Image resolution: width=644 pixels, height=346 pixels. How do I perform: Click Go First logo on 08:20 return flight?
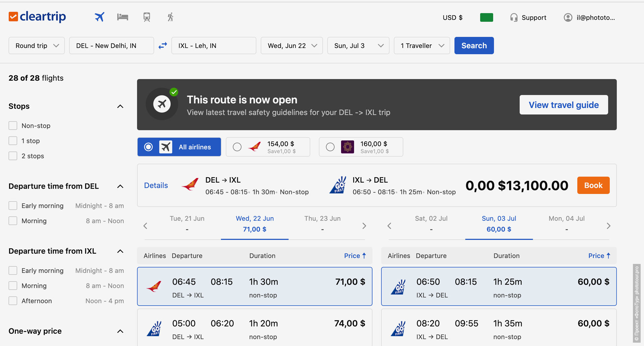[x=398, y=329]
